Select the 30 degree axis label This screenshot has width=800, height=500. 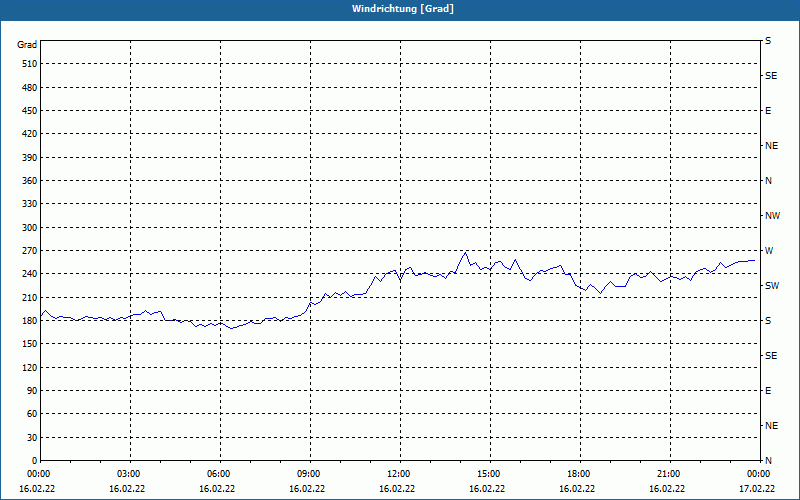click(32, 438)
